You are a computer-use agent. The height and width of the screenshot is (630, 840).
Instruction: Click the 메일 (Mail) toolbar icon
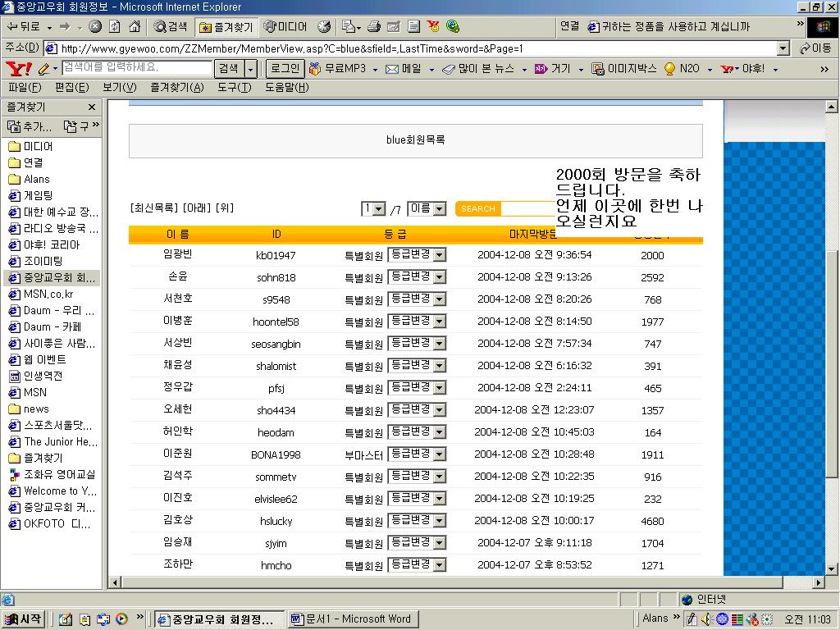(404, 69)
